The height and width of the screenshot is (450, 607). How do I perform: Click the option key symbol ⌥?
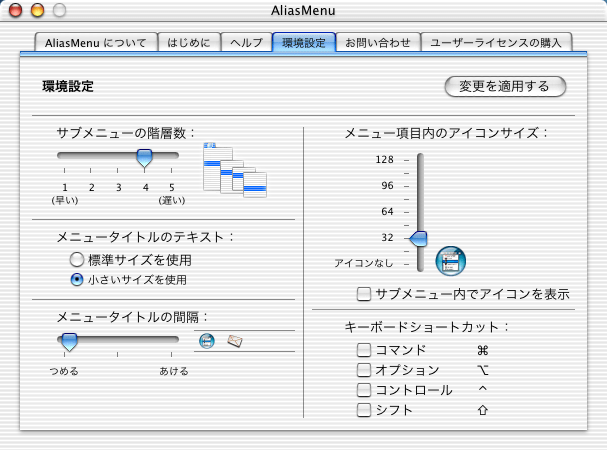tap(483, 370)
